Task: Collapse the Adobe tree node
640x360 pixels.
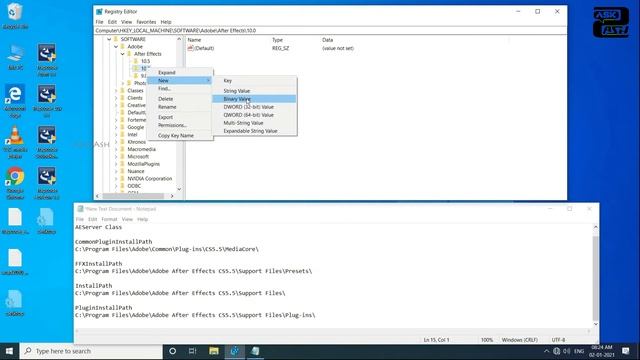Action: (x=116, y=47)
